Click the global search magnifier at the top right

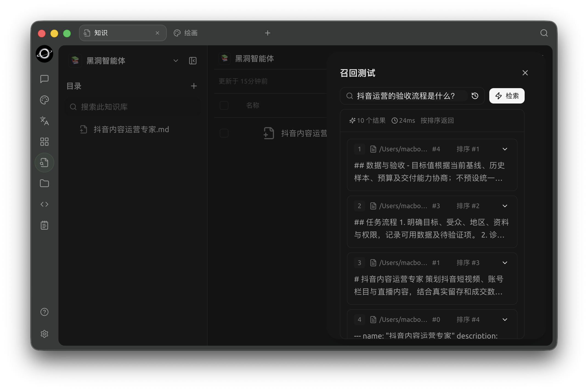click(x=544, y=33)
